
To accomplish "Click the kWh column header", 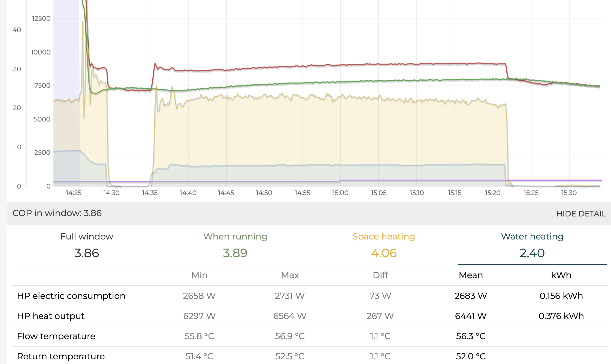I will tap(561, 275).
